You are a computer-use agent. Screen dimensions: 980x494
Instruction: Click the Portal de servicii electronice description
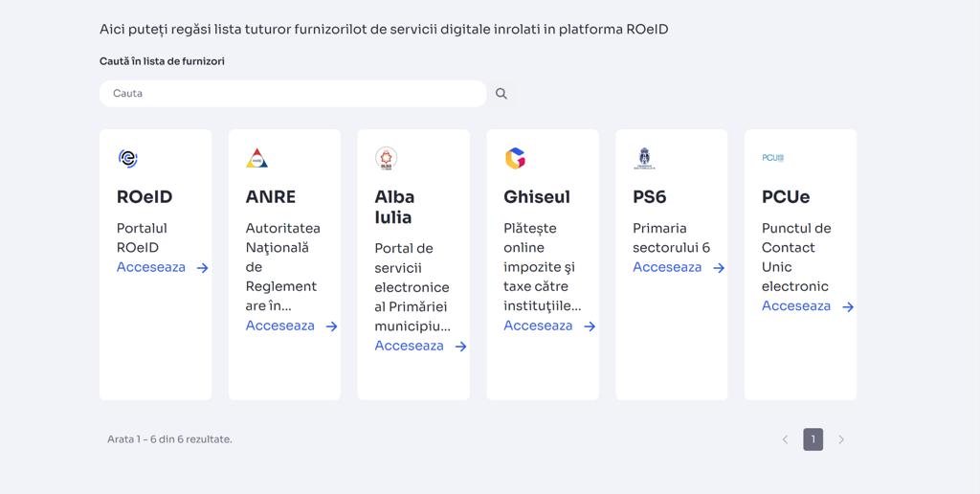(412, 287)
